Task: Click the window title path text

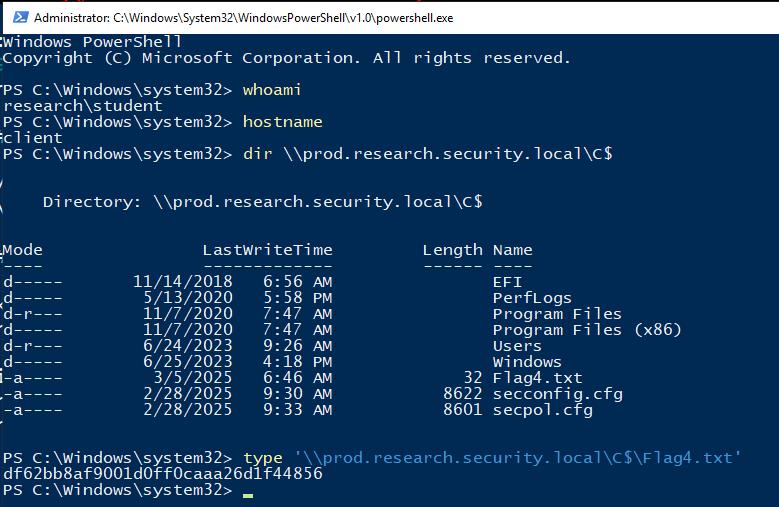Action: point(243,18)
